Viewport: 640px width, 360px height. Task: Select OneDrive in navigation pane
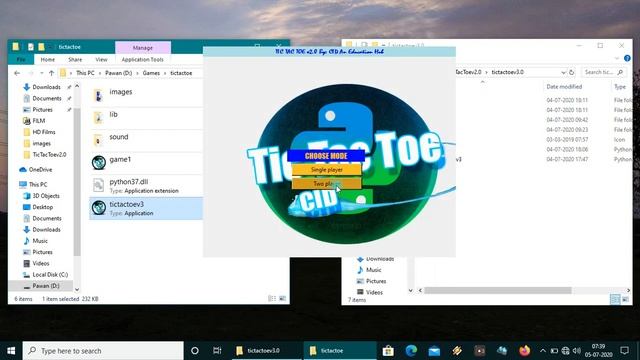click(x=40, y=169)
